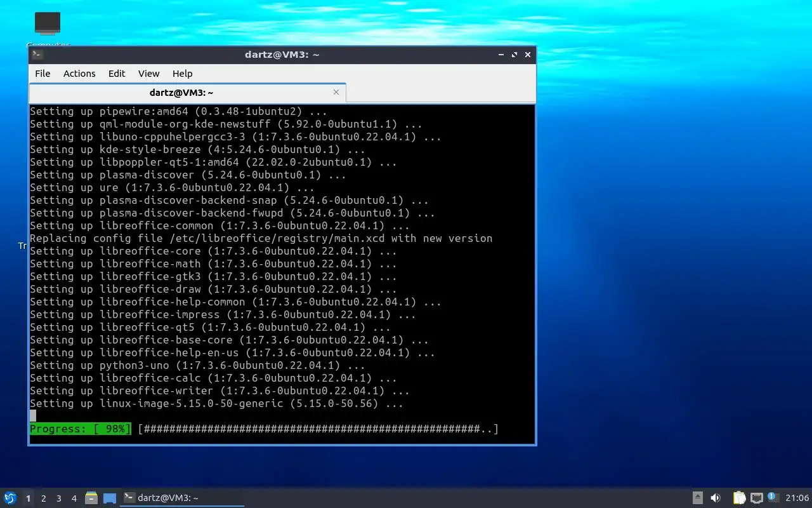The height and width of the screenshot is (508, 812).
Task: Click the 'Setting up plasma-discover' line
Action: tap(188, 175)
